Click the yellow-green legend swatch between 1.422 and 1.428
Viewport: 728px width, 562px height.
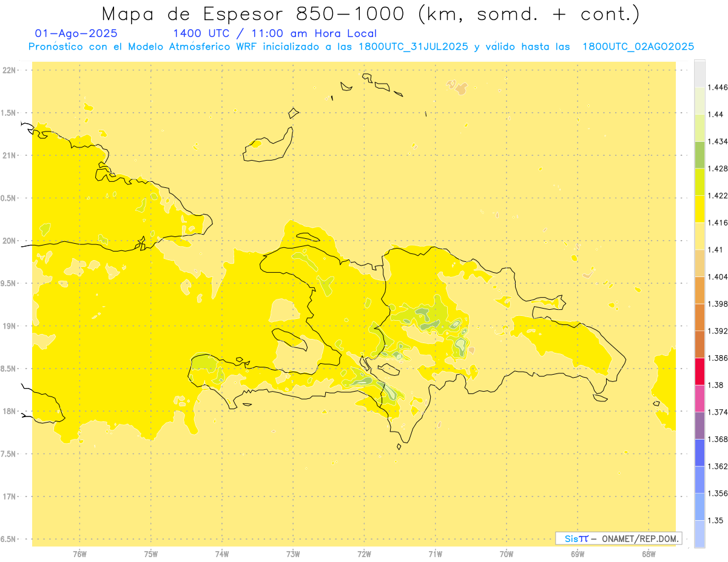point(699,182)
